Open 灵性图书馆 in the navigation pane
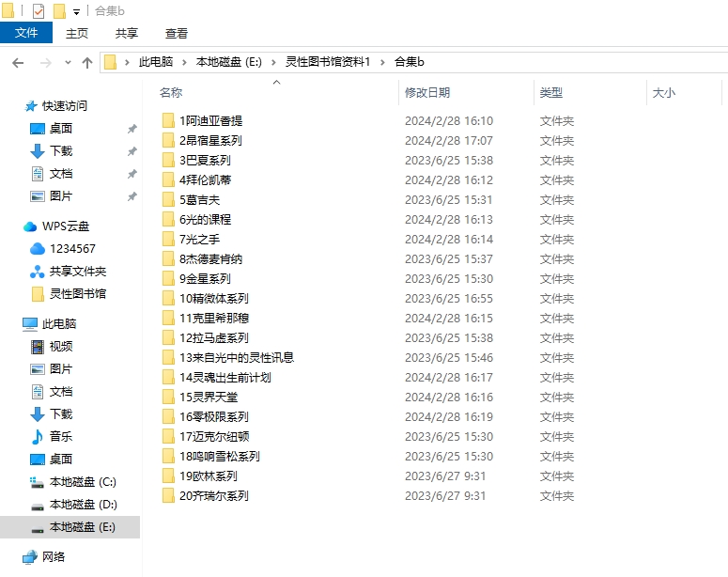 78,293
